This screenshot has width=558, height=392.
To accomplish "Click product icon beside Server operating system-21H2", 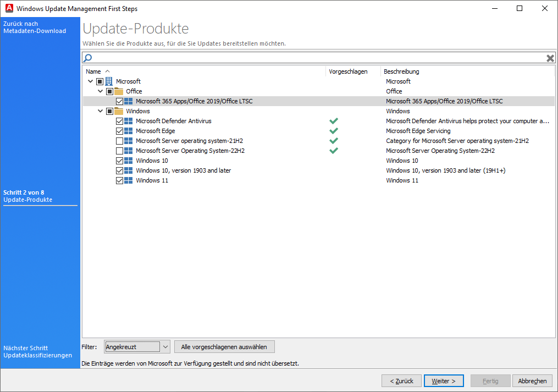I will pos(129,141).
